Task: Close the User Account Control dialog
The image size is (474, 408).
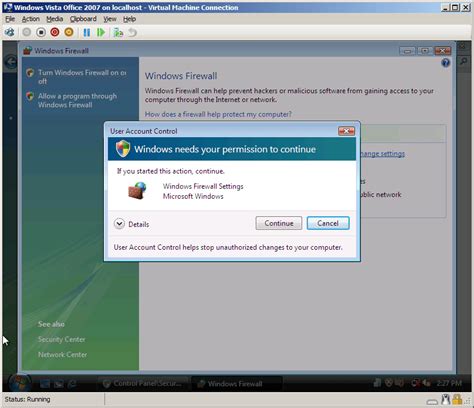Action: [346, 131]
